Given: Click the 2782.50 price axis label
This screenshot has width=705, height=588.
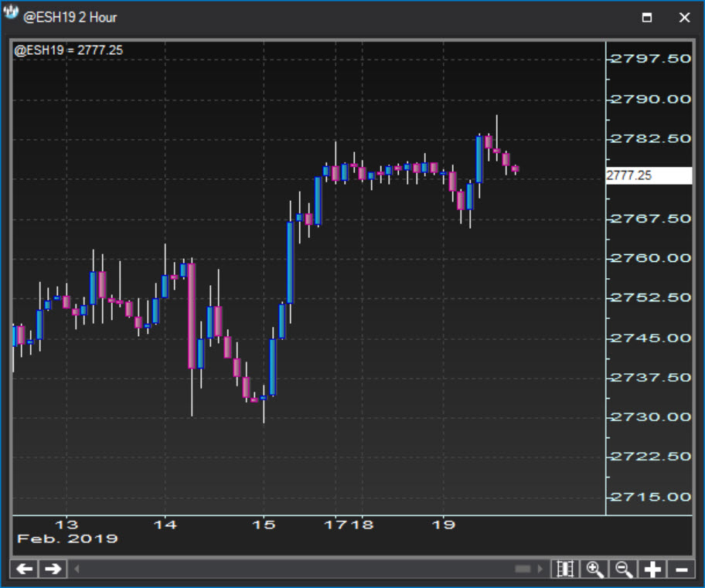Looking at the screenshot, I should [651, 139].
